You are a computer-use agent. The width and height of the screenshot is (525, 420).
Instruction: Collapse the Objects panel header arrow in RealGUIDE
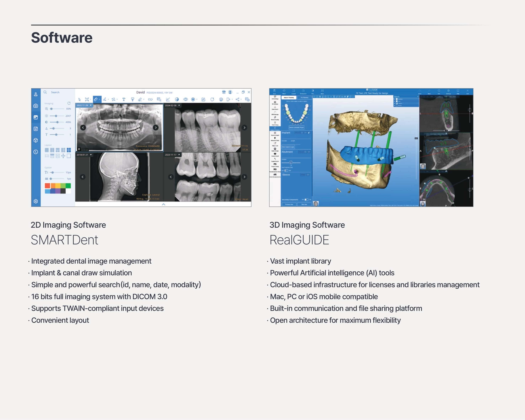(418, 97)
